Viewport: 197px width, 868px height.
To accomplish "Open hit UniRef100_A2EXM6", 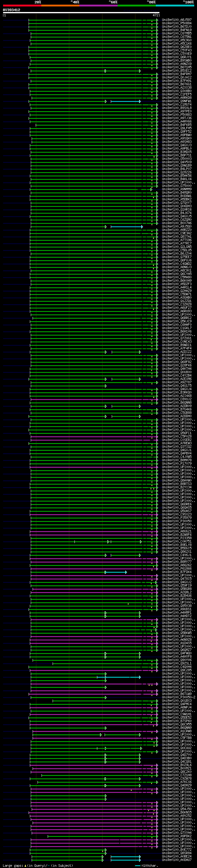I will pos(176,379).
